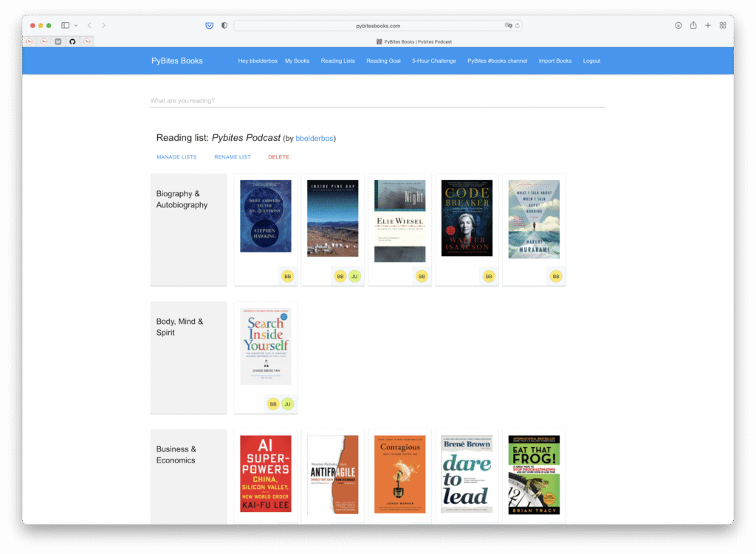This screenshot has height=554, width=756.
Task: Open 5-Hour Challenge in navigation
Action: click(x=434, y=61)
